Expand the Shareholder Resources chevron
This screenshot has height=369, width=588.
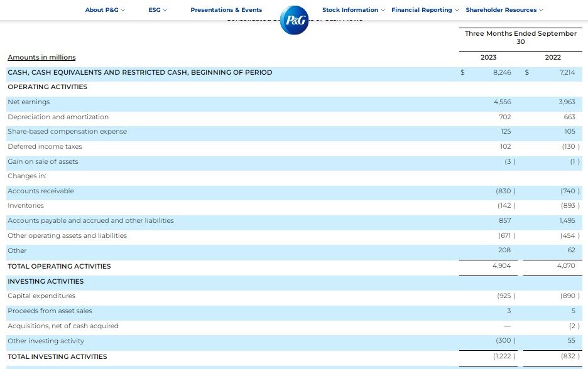tap(541, 10)
